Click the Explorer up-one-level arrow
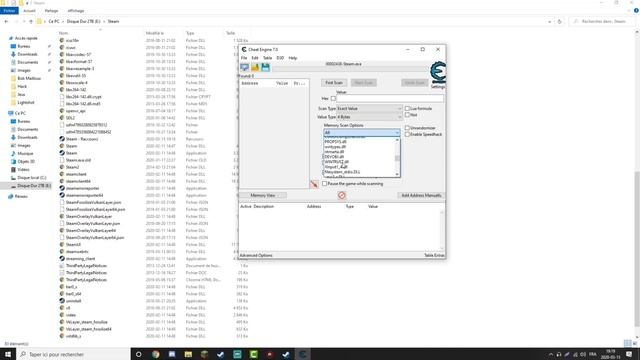The width and height of the screenshot is (640, 360). (31, 21)
